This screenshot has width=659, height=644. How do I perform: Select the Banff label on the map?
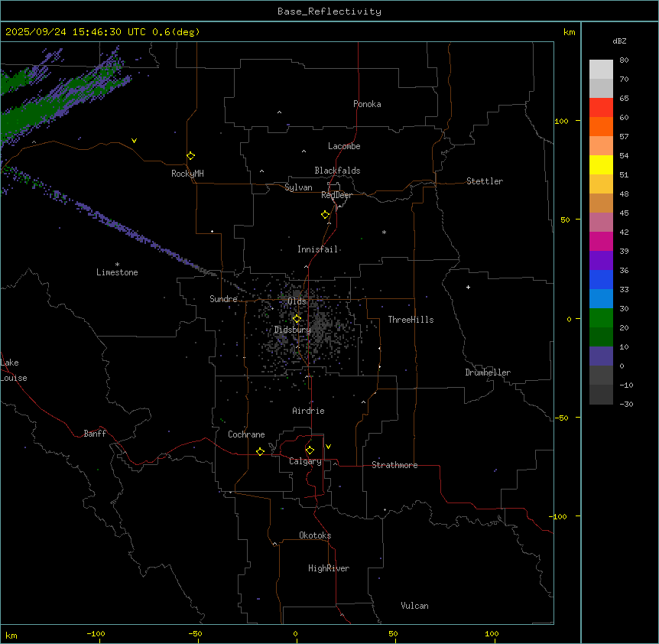pos(95,434)
